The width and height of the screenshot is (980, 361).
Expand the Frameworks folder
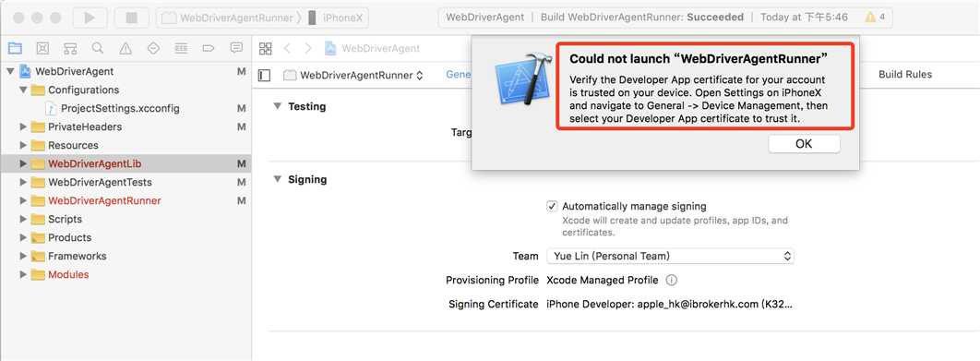[x=23, y=256]
